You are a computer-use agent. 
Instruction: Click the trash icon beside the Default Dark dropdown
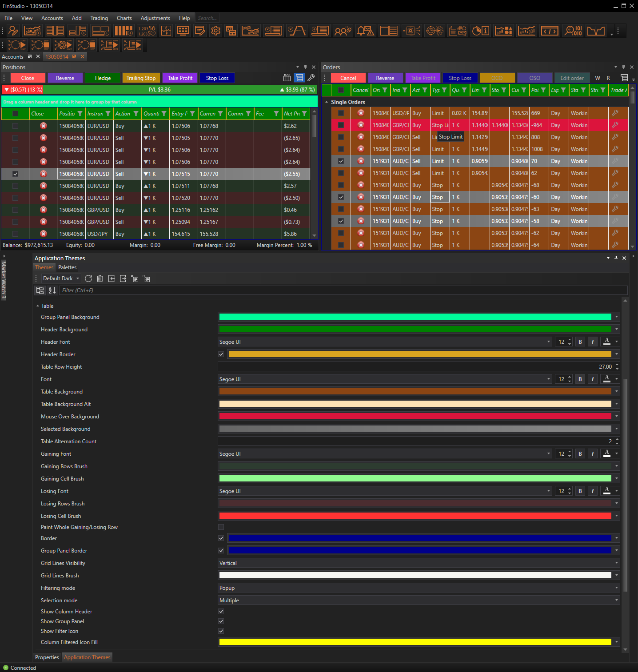pyautogui.click(x=100, y=278)
